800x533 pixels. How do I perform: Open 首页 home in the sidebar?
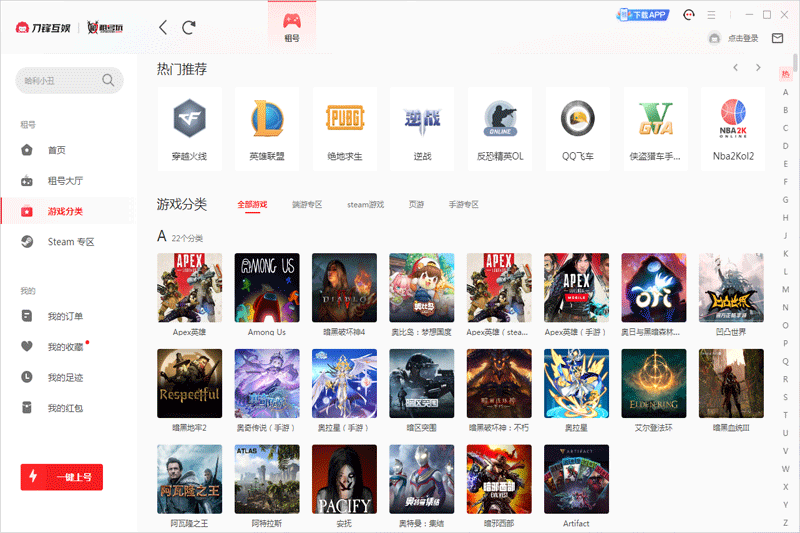coord(56,150)
